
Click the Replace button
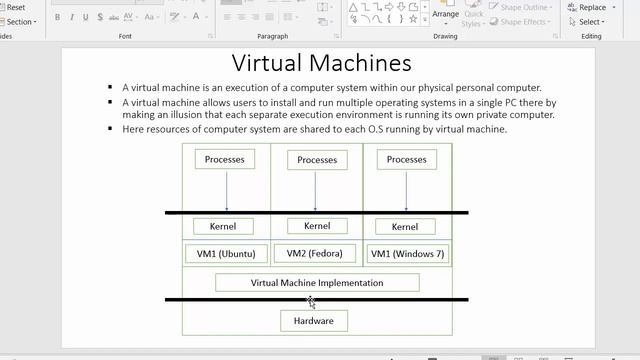pyautogui.click(x=587, y=7)
